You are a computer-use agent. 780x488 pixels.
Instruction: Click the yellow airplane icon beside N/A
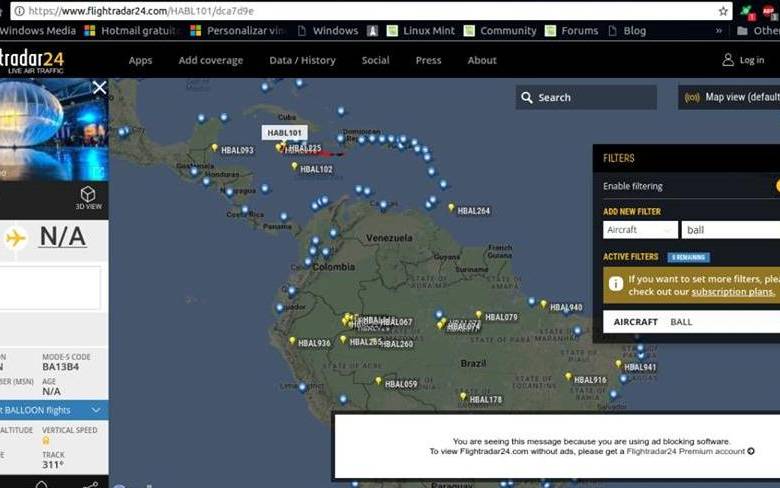pos(15,238)
